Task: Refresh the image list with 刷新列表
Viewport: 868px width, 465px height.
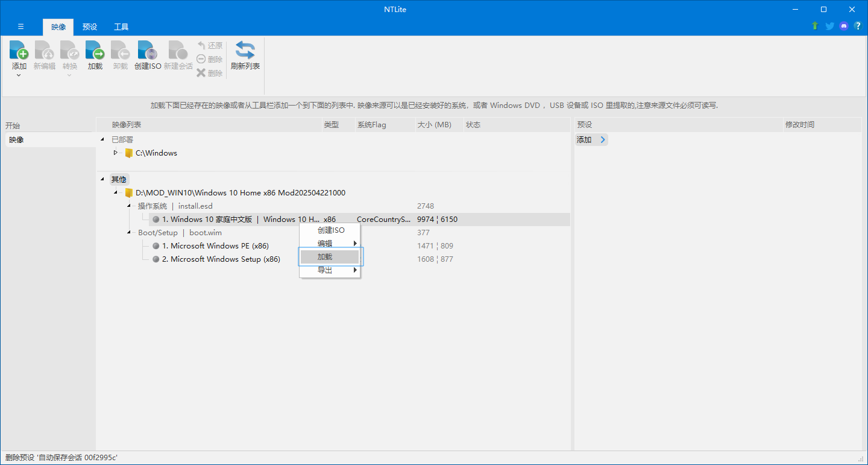Action: 245,55
